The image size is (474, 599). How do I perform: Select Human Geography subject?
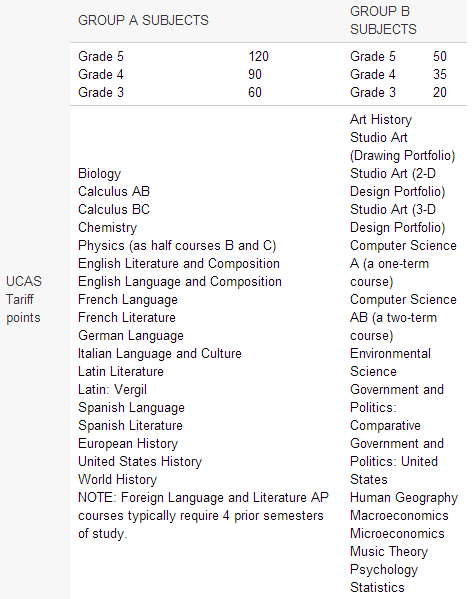[x=404, y=498]
